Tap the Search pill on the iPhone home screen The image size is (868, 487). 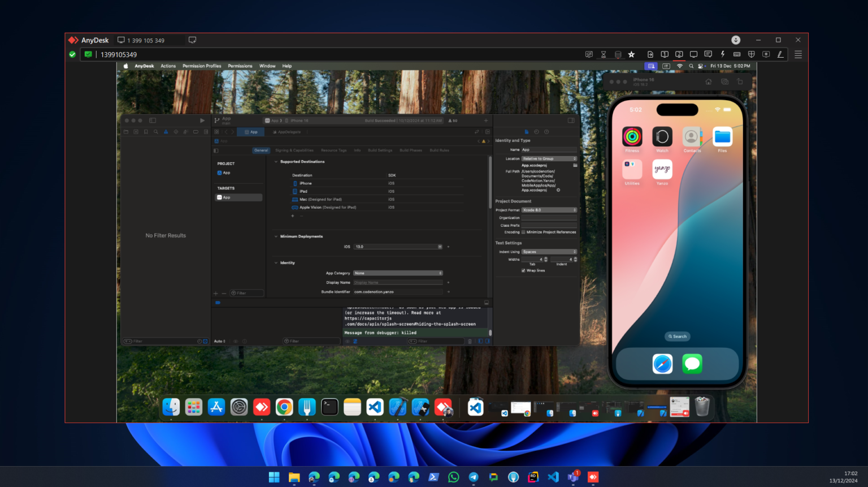(x=677, y=336)
